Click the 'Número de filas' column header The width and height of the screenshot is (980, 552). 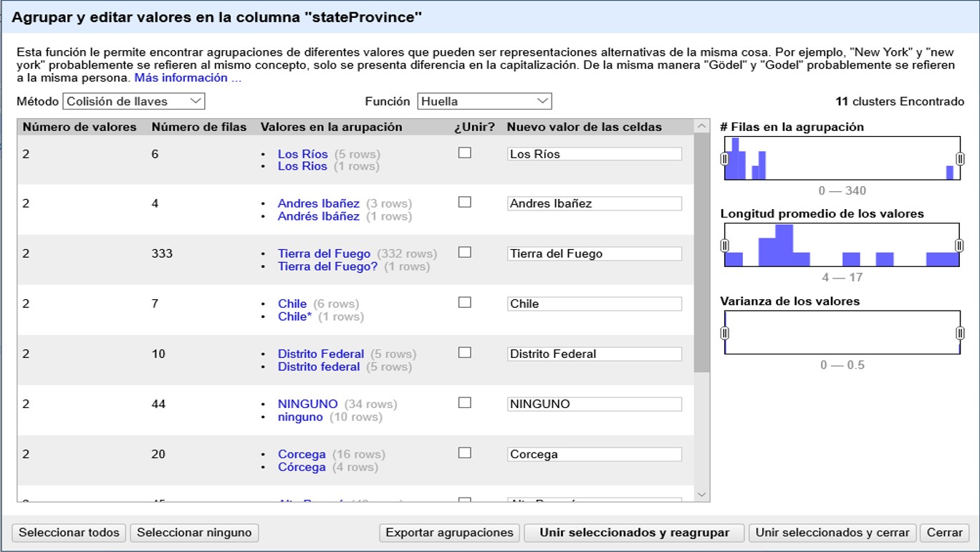199,127
